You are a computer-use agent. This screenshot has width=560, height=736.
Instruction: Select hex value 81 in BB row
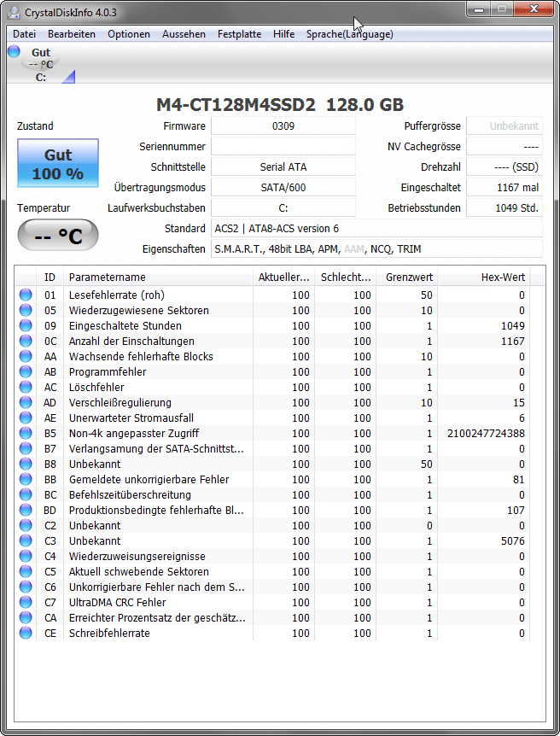tap(519, 479)
